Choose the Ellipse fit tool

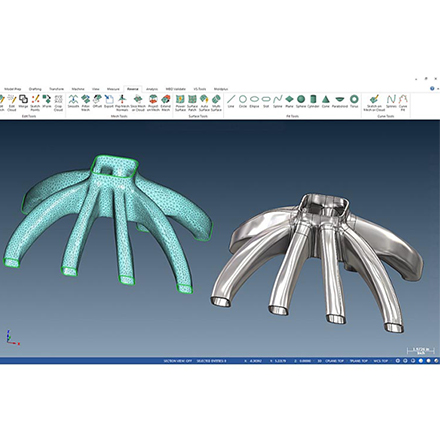point(254,101)
